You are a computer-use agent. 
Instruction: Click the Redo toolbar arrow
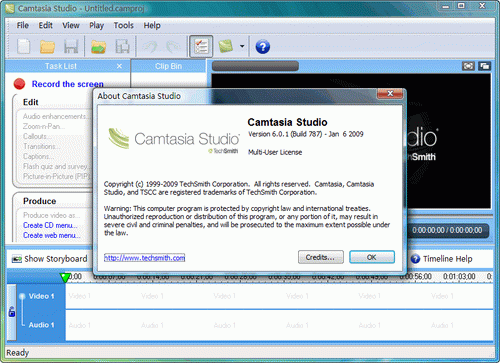(173, 47)
